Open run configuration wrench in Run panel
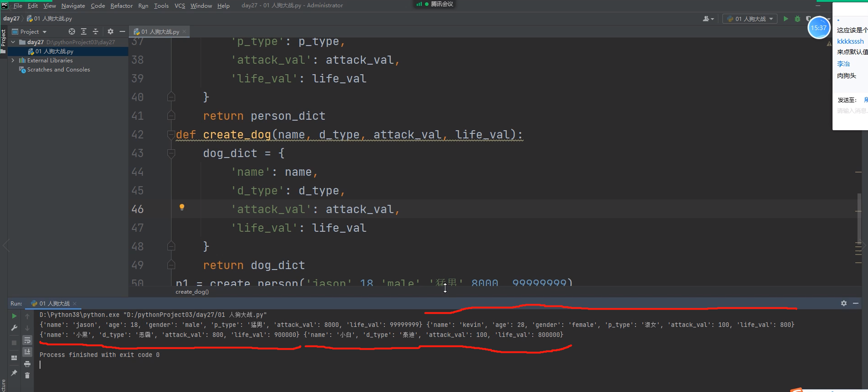The image size is (868, 392). [x=14, y=328]
